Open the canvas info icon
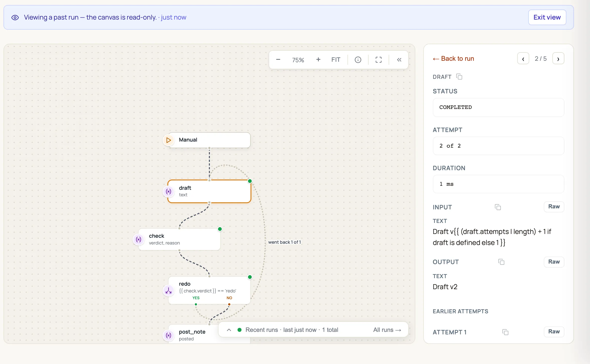Viewport: 590px width, 364px height. (x=358, y=60)
